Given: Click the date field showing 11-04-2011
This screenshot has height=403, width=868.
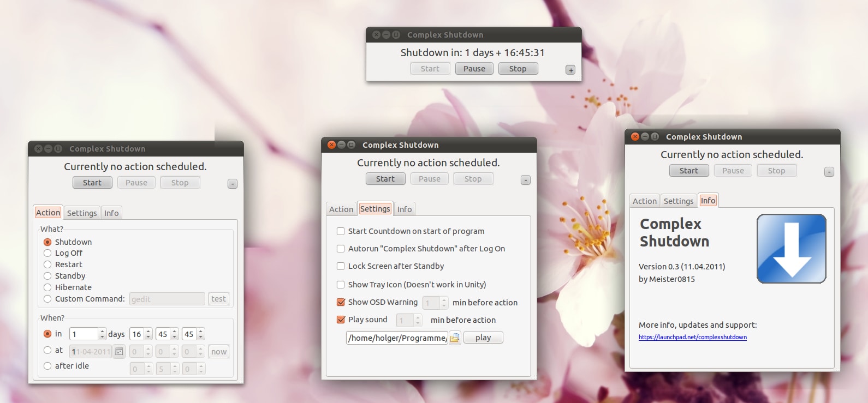Looking at the screenshot, I should 91,352.
